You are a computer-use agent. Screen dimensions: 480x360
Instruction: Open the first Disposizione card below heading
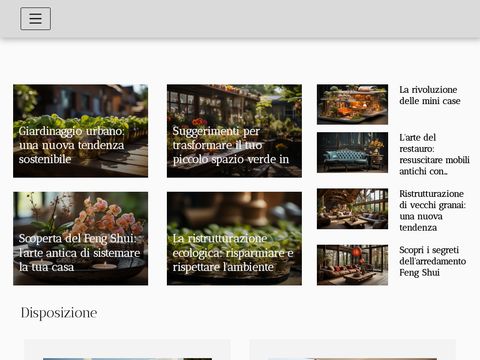pos(127,350)
